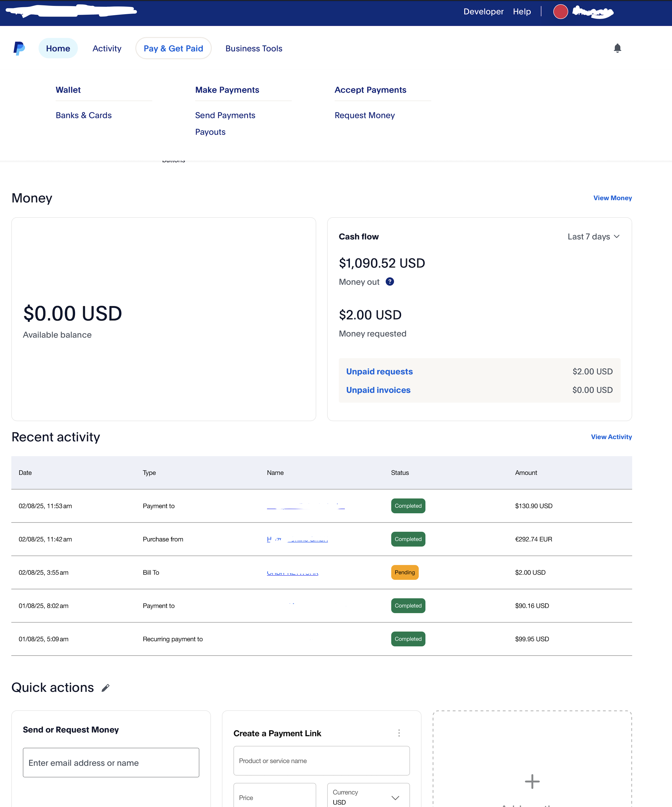The width and height of the screenshot is (672, 807).
Task: Click the Money out help question icon
Action: pyautogui.click(x=390, y=282)
